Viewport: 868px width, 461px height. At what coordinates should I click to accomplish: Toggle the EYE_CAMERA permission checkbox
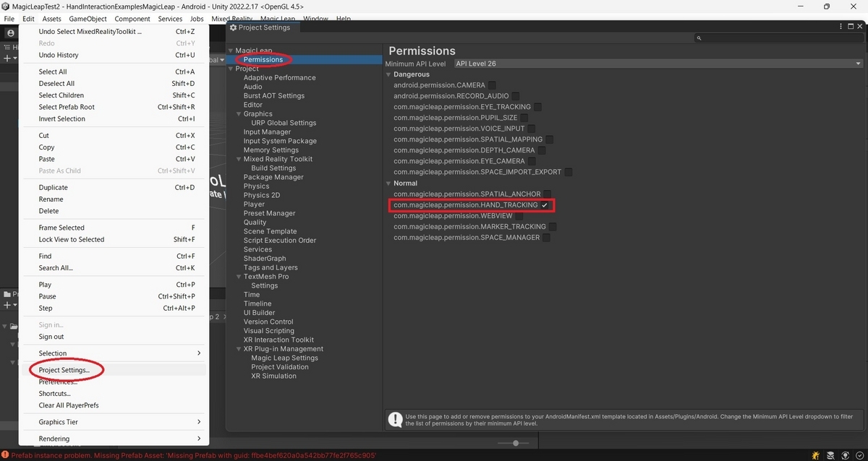tap(532, 161)
